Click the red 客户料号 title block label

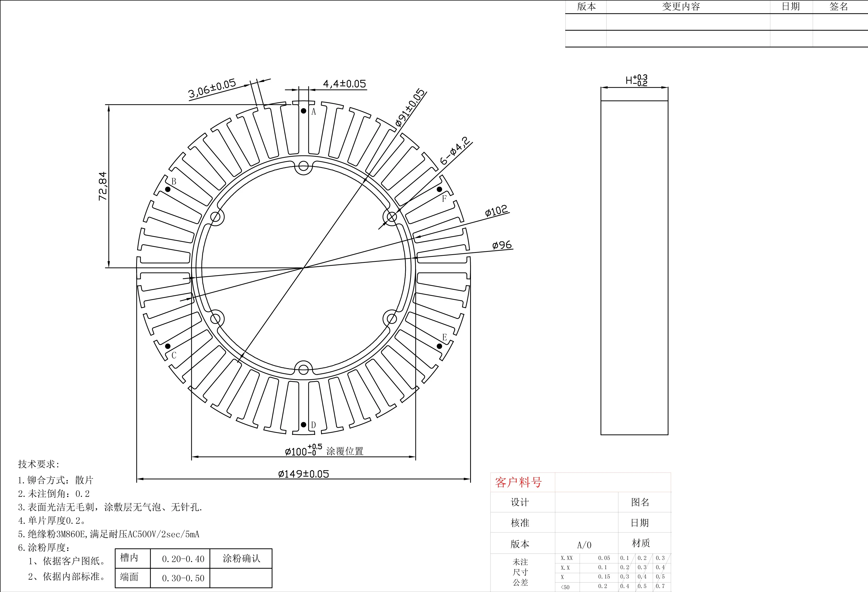[x=518, y=482]
